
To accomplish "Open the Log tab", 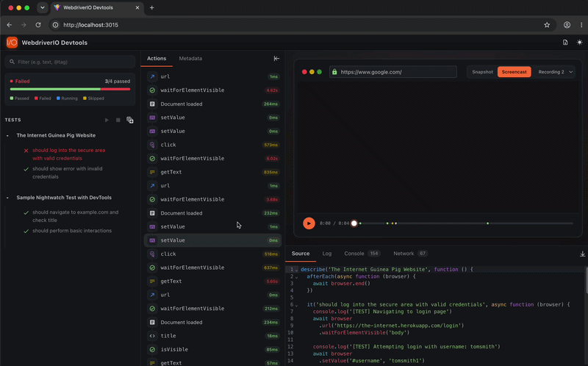I will tap(327, 254).
